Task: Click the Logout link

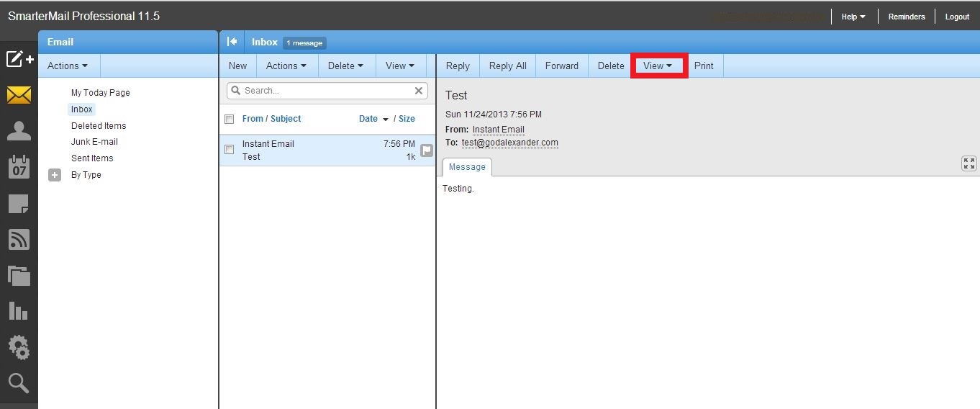Action: [957, 17]
